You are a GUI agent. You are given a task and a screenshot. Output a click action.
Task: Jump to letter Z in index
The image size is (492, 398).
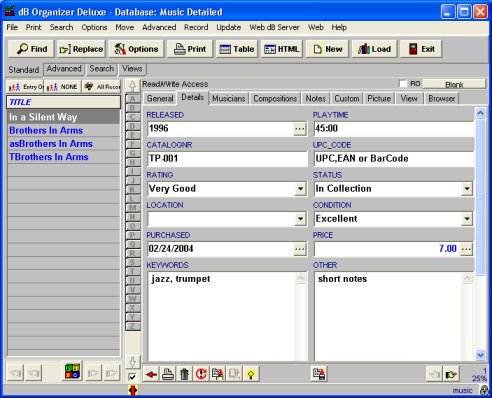tap(133, 326)
